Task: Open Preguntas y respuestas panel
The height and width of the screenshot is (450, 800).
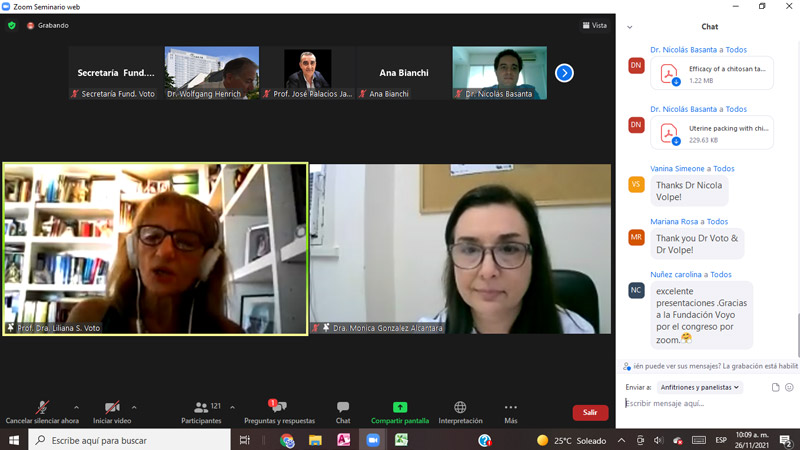Action: [x=280, y=412]
